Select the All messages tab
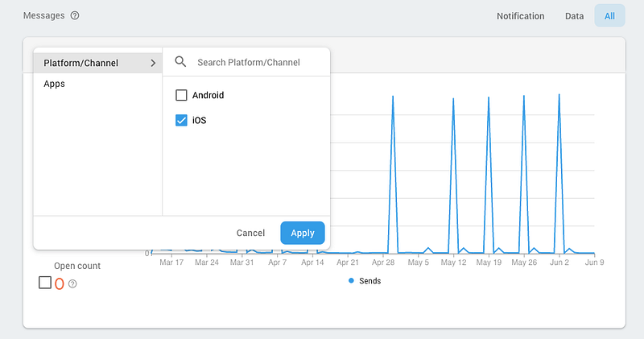The image size is (644, 339). 609,16
